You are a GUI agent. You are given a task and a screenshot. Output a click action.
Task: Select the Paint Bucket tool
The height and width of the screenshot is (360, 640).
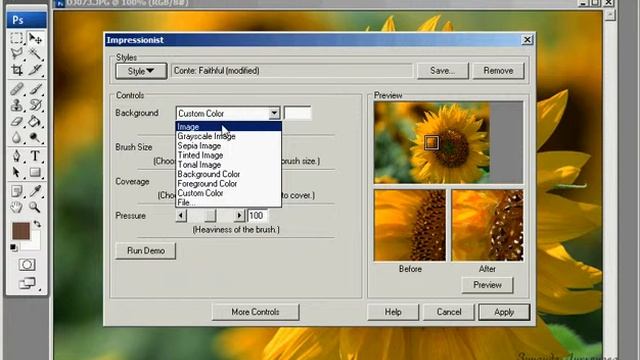click(36, 121)
